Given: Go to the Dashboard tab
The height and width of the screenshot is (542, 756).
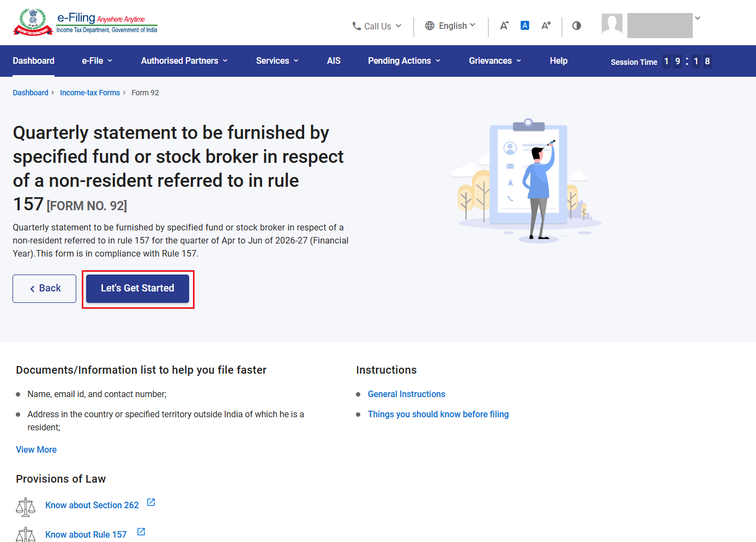Looking at the screenshot, I should pos(34,61).
